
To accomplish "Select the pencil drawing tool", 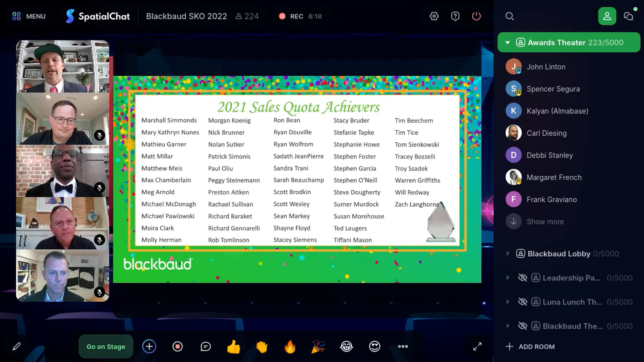I will (17, 346).
